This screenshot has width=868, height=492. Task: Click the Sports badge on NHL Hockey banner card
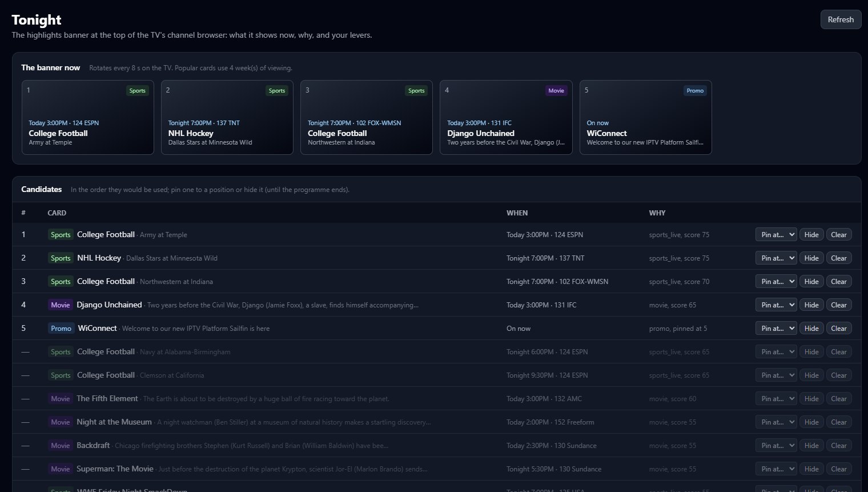277,90
